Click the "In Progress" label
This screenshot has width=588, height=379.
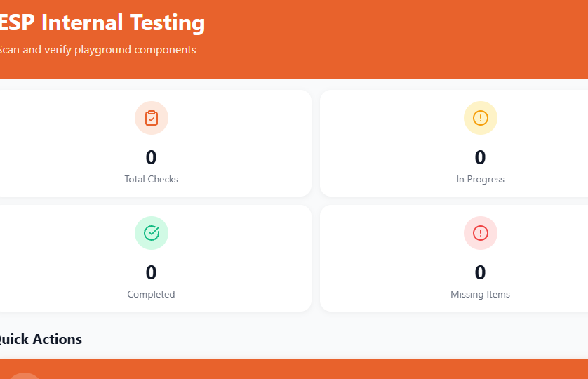[481, 179]
